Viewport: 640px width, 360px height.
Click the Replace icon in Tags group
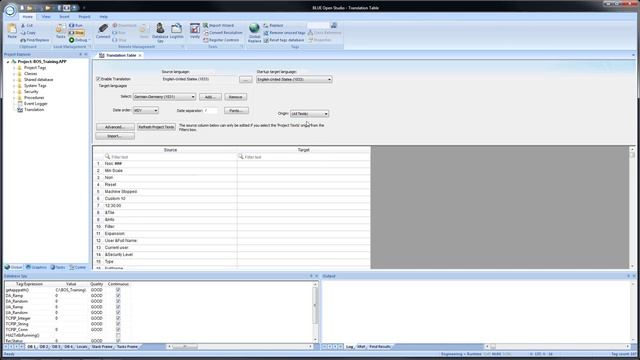tap(266, 25)
